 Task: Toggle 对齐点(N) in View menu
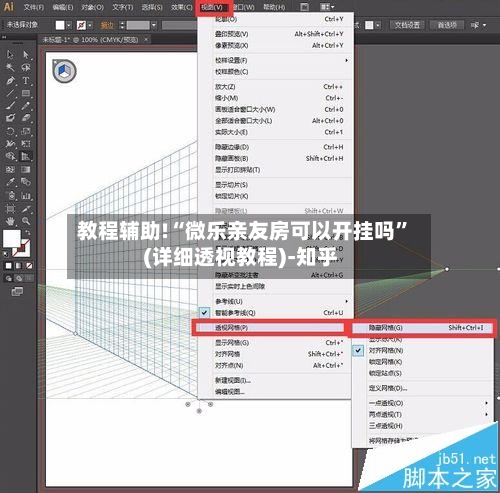pos(229,365)
